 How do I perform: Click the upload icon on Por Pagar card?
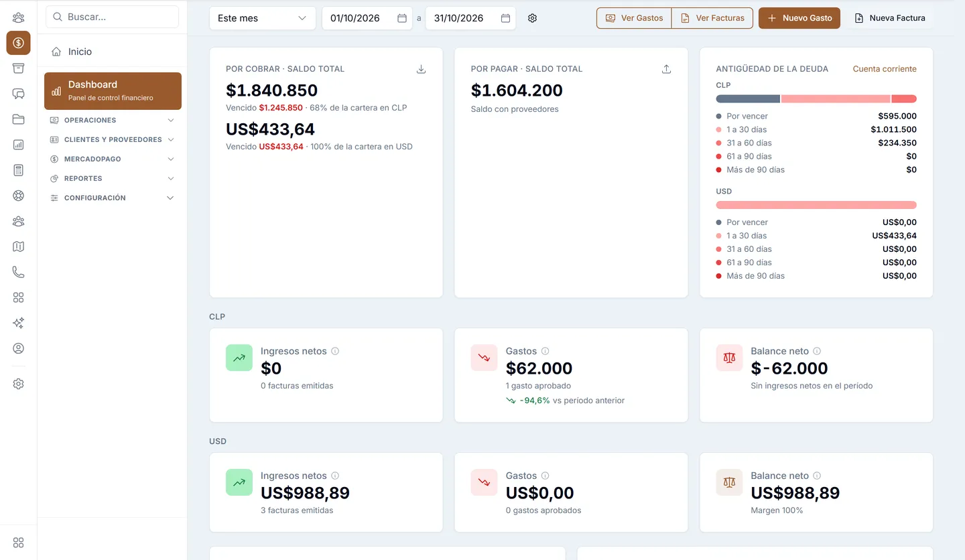click(666, 69)
